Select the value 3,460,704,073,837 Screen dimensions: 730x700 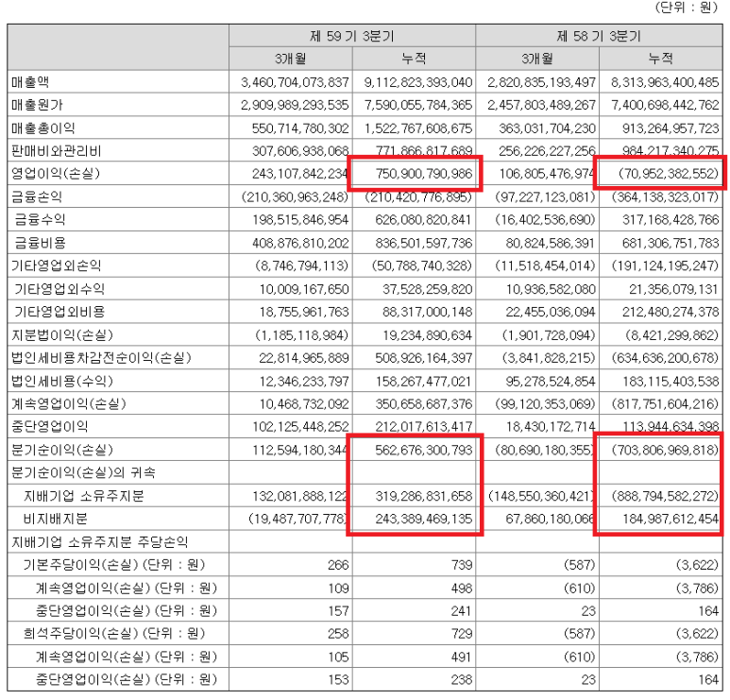(x=295, y=82)
